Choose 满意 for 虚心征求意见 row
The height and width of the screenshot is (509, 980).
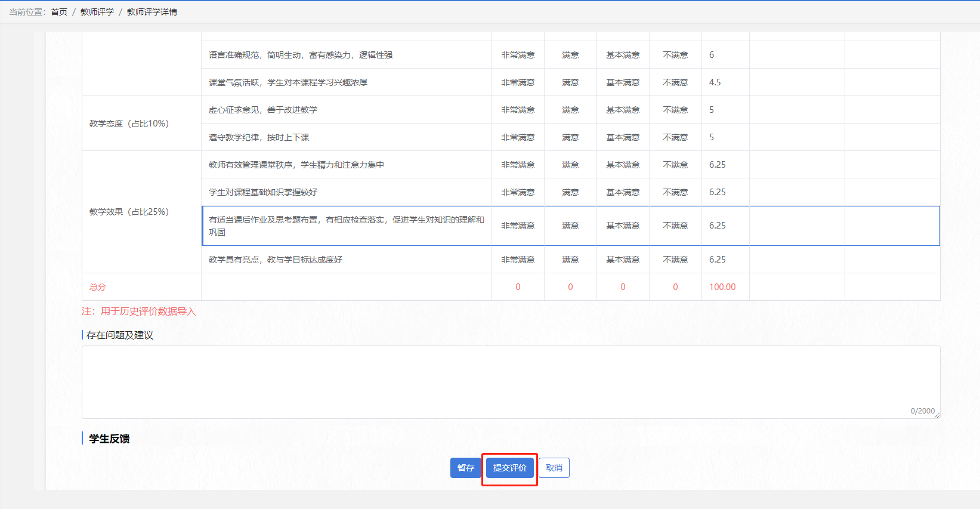click(x=570, y=110)
